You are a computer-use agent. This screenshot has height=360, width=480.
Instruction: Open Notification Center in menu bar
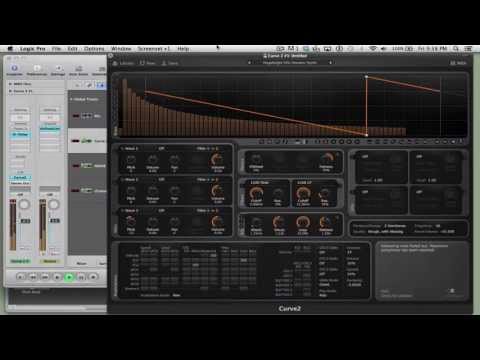tap(468, 49)
